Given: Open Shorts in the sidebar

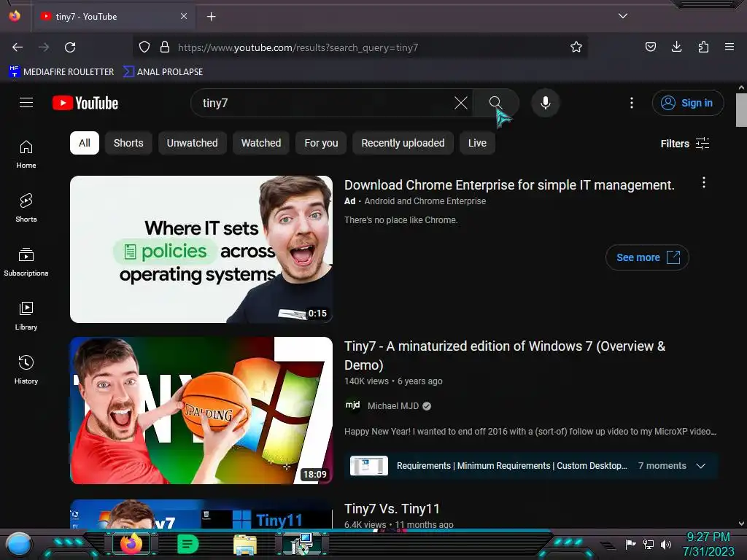Looking at the screenshot, I should tap(26, 208).
